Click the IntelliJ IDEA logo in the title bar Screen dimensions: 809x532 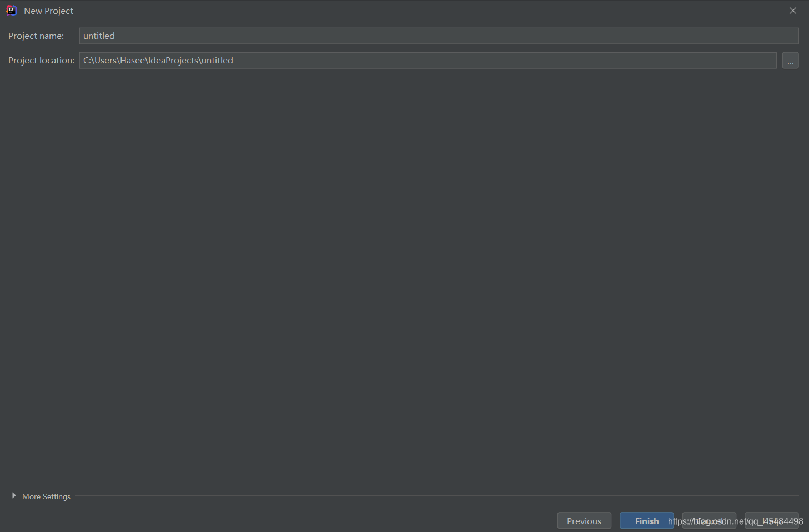click(11, 10)
